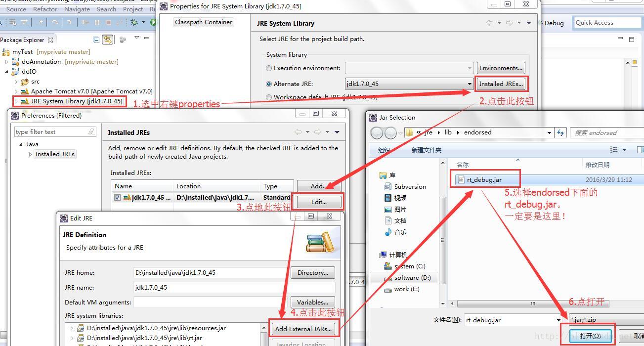Viewport: 644px width, 346px height.
Task: Click the Apache Tomcat v7.0 library icon
Action: tap(25, 91)
